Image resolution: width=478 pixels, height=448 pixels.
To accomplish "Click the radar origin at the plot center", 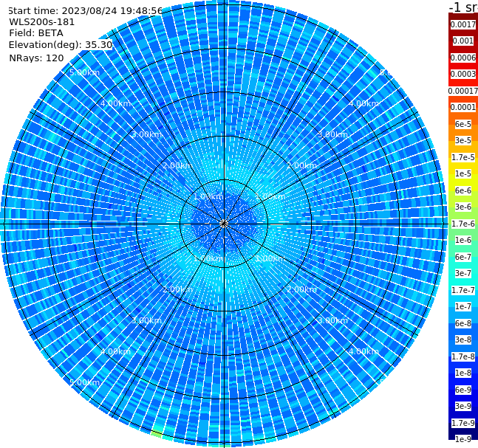I will 224,224.
